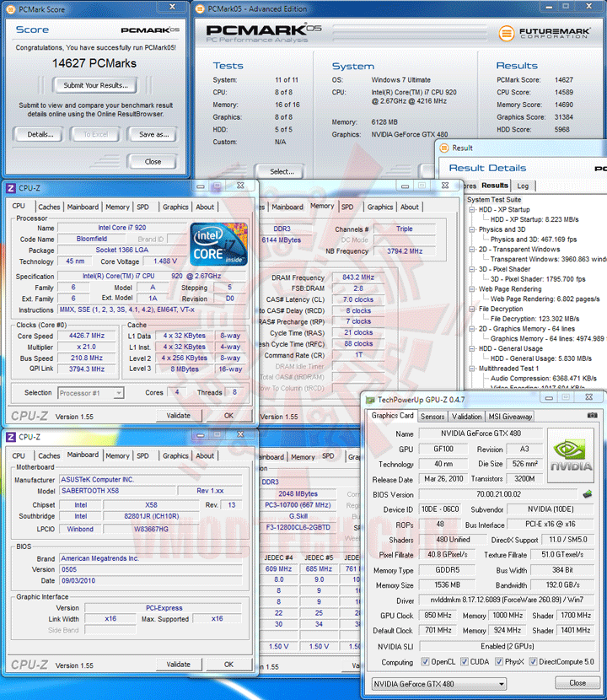The image size is (607, 700).
Task: Click the Intel Core i7 logo in CPU-Z
Action: point(218,245)
